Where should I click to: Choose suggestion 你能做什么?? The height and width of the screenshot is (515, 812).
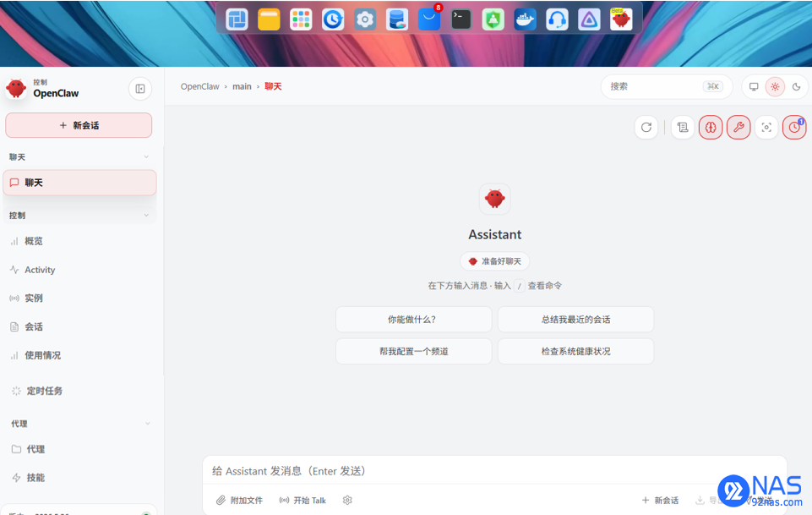[413, 320]
